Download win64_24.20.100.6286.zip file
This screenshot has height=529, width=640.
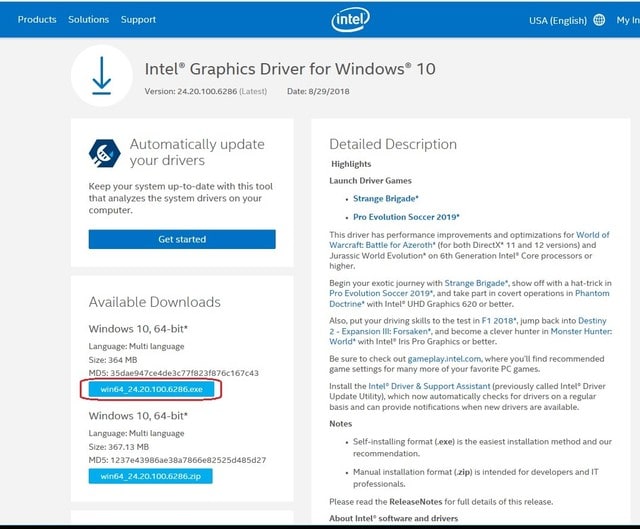pyautogui.click(x=150, y=476)
